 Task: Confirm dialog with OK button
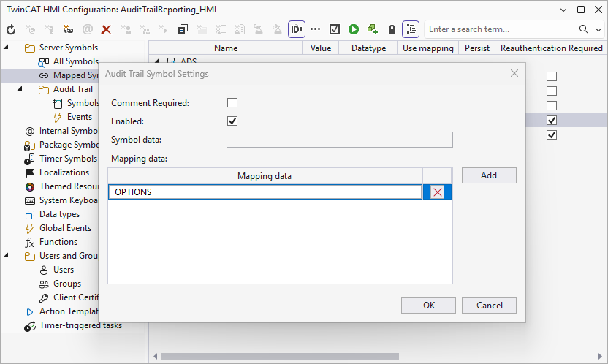[428, 306]
